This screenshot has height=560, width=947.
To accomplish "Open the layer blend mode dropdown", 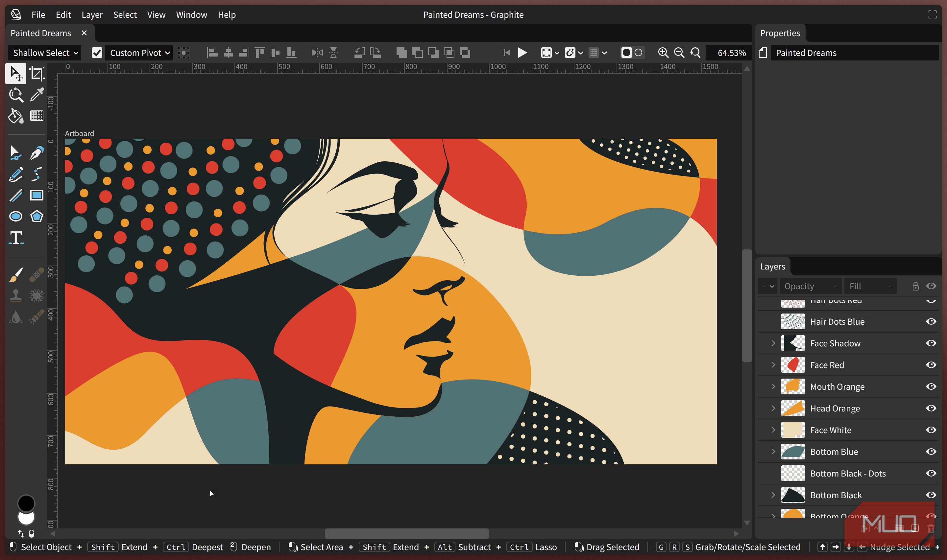I will [767, 286].
